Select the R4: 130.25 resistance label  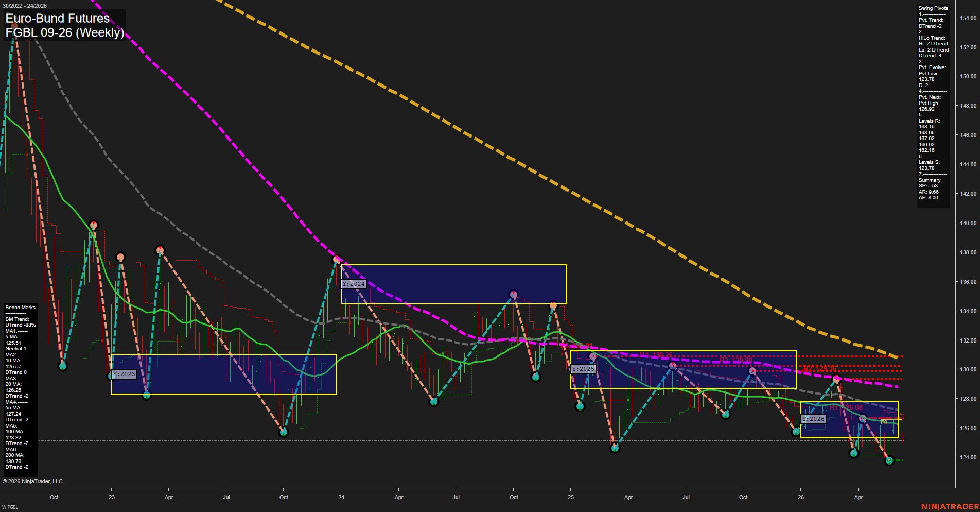[656, 355]
